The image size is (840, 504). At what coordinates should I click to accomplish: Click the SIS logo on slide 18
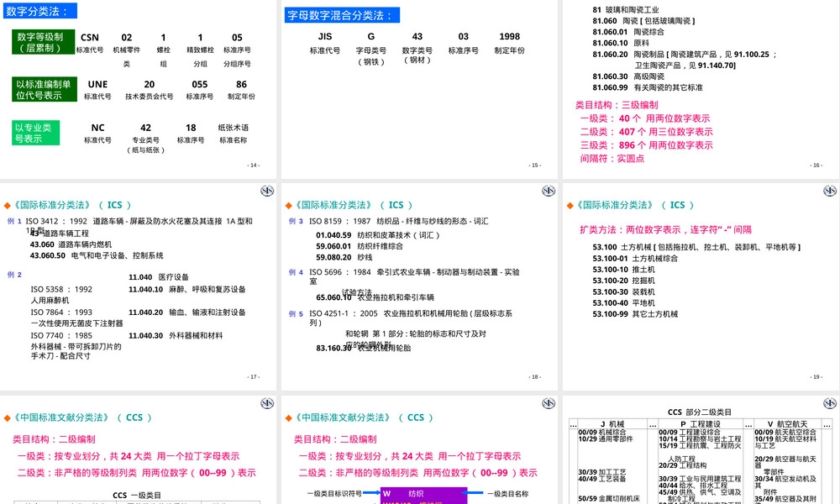[x=548, y=191]
